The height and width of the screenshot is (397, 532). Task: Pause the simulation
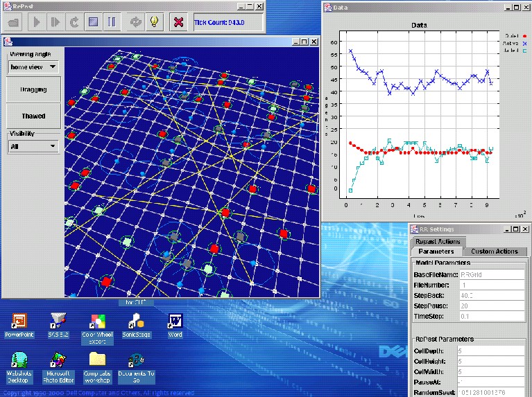pos(112,22)
